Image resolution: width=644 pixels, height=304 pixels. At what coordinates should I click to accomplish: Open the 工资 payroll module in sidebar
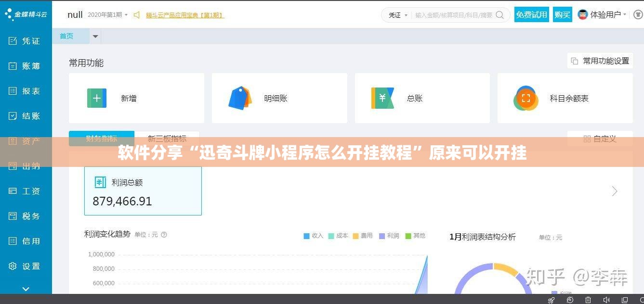click(25, 191)
